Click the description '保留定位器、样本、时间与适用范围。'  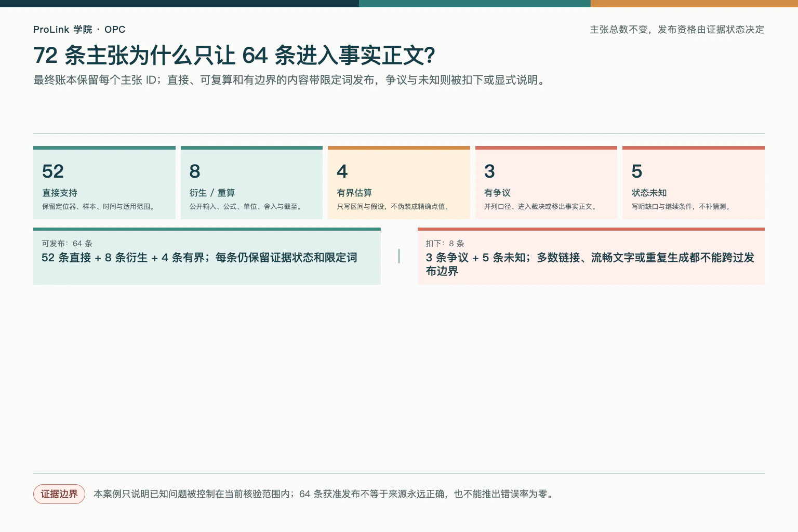[x=100, y=207]
